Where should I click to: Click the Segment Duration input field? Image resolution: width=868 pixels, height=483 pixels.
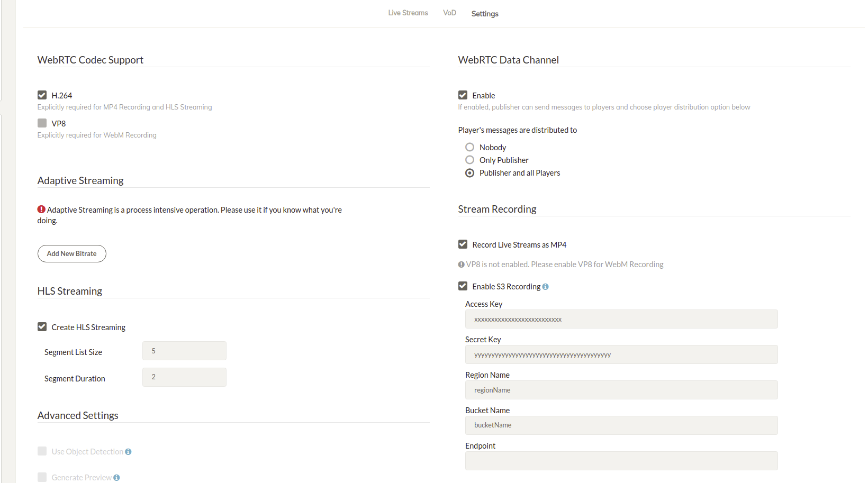184,377
